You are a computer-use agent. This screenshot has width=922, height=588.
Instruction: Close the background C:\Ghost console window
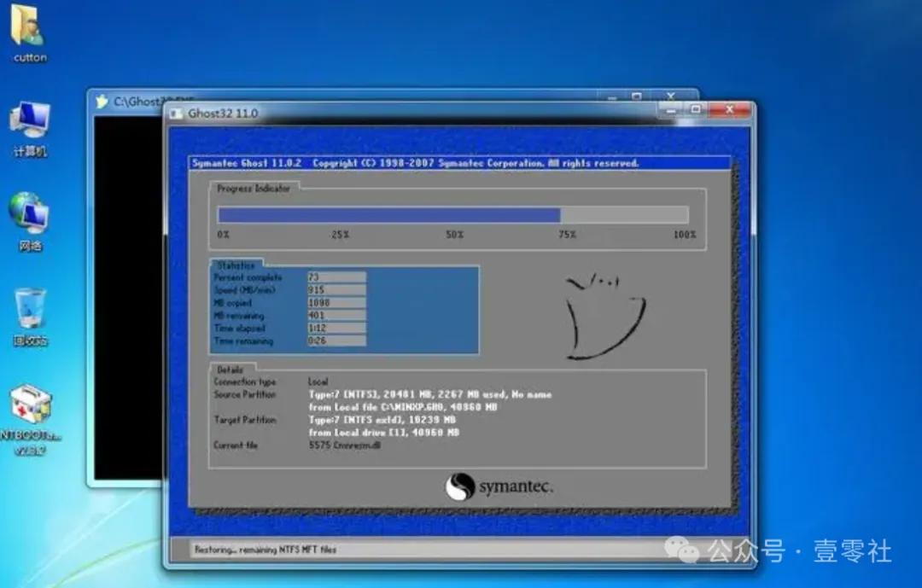(671, 96)
